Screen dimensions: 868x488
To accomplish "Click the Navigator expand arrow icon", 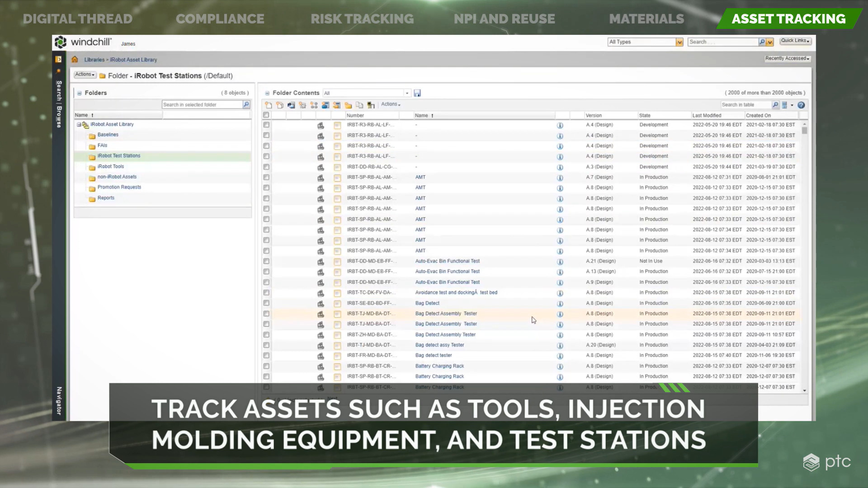I will (x=58, y=59).
